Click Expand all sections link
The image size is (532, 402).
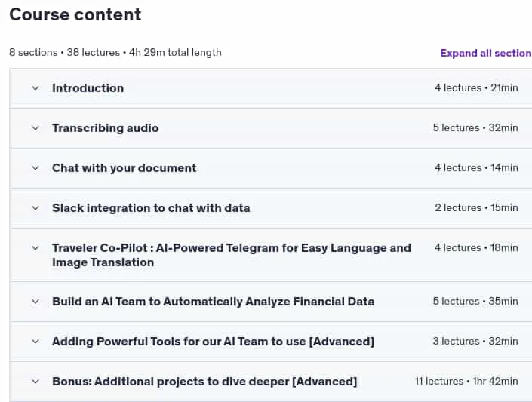[x=486, y=53]
